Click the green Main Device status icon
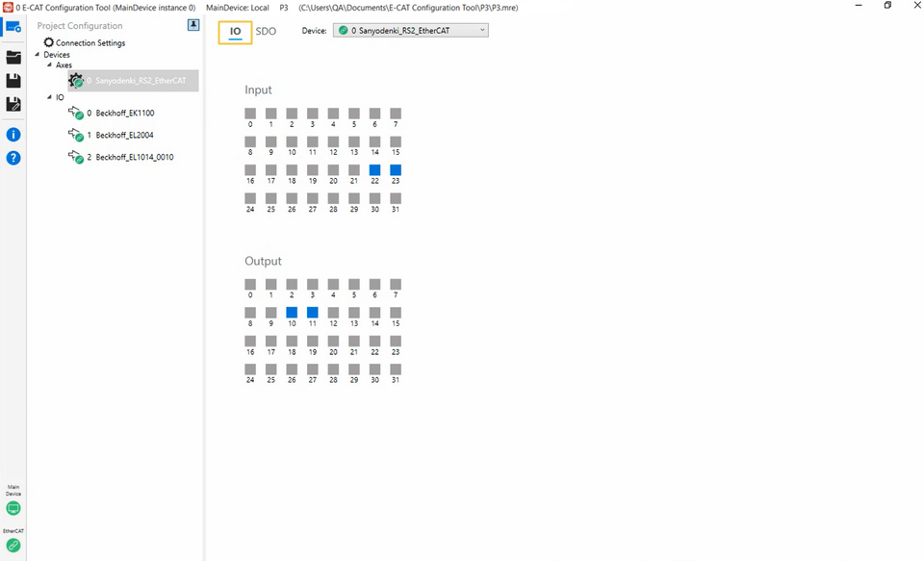 pyautogui.click(x=13, y=508)
